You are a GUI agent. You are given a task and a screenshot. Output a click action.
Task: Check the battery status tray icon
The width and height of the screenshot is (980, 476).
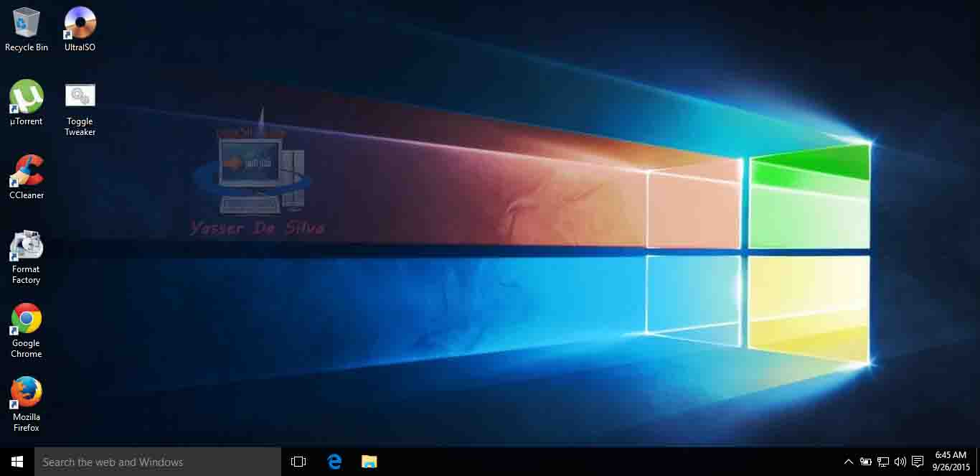tap(866, 462)
